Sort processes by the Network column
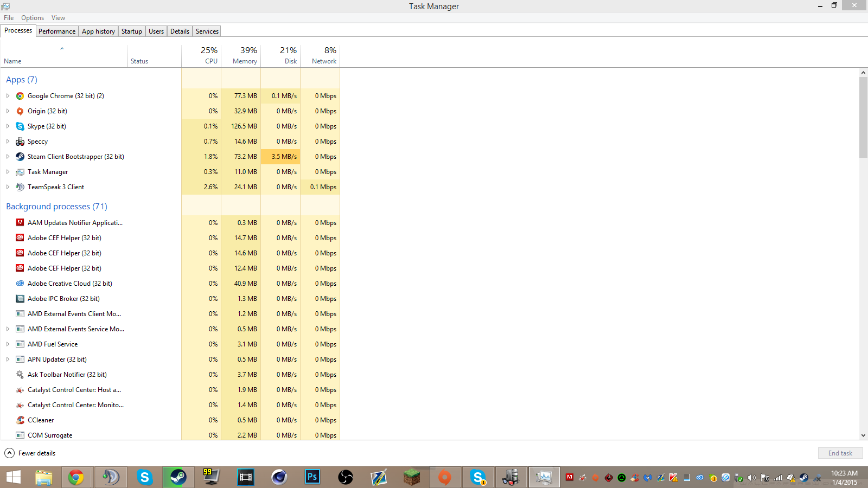 320,55
